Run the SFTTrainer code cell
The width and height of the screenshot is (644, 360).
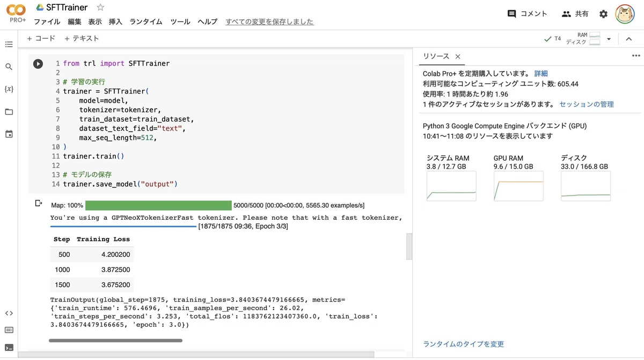click(38, 64)
